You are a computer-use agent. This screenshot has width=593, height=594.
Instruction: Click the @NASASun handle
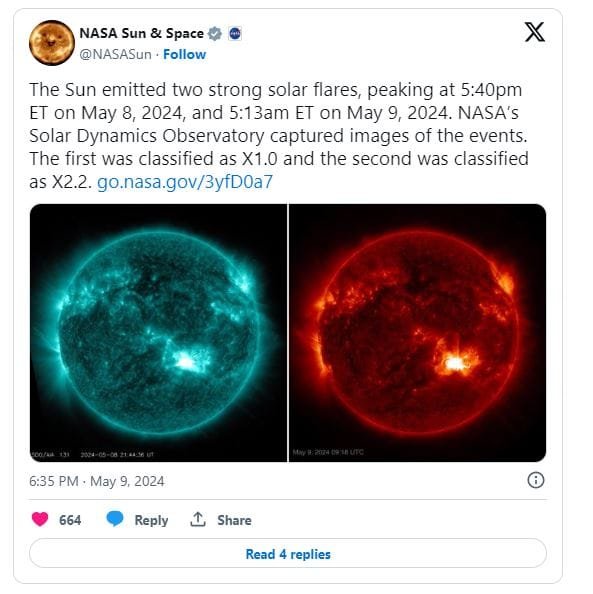click(x=116, y=54)
